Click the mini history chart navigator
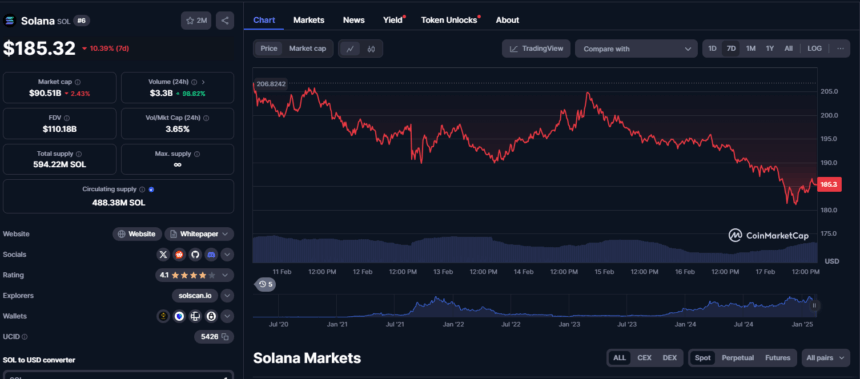The width and height of the screenshot is (860, 379). (x=535, y=306)
